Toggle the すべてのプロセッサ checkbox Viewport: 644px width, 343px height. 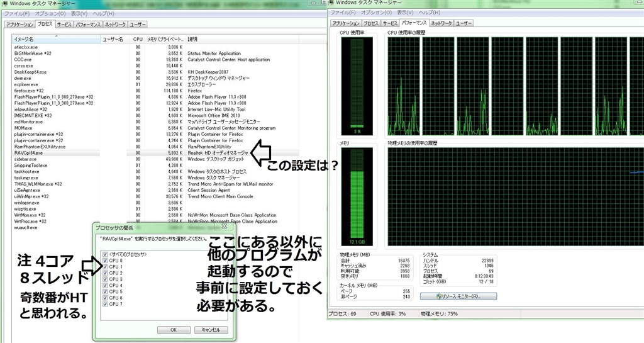[x=105, y=254]
